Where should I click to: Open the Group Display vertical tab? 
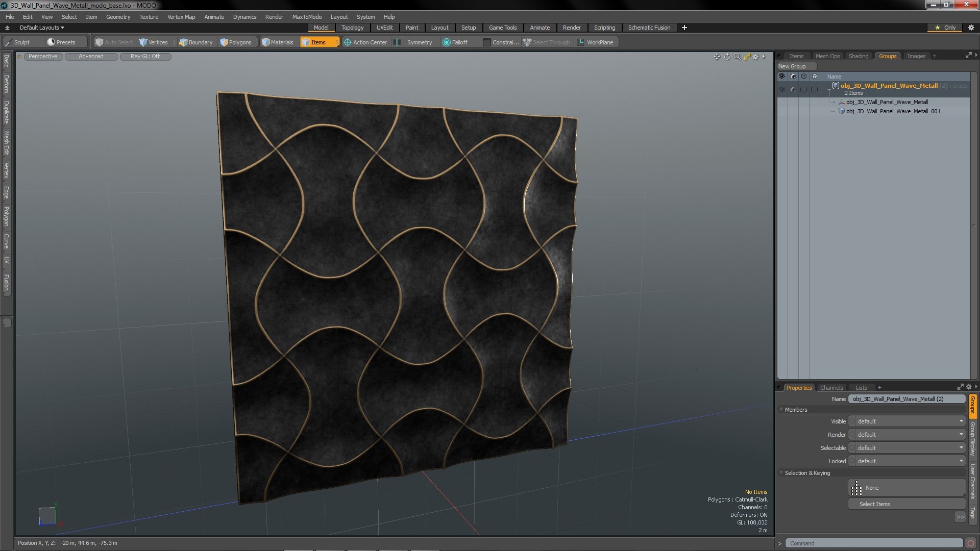click(973, 439)
